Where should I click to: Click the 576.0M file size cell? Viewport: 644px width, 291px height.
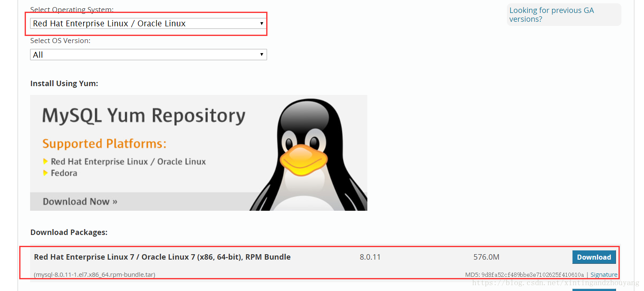pos(486,257)
